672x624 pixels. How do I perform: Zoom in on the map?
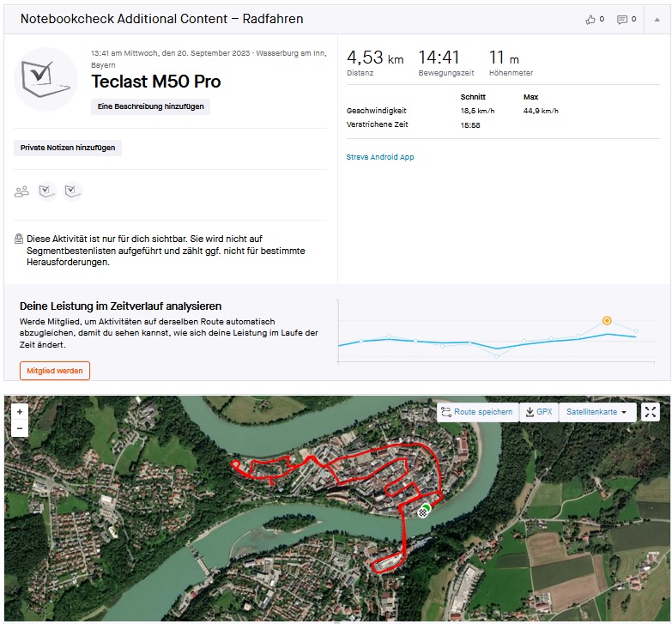[20, 412]
